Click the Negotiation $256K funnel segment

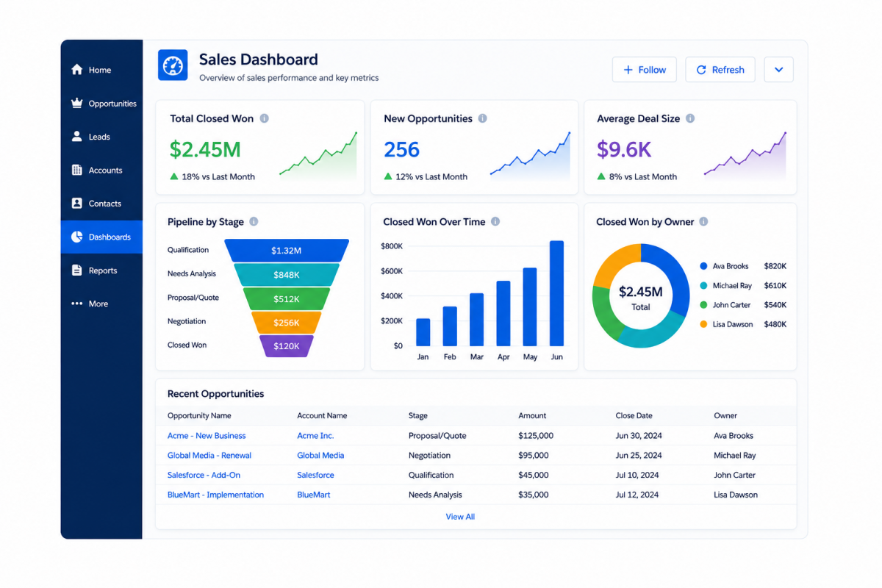287,323
